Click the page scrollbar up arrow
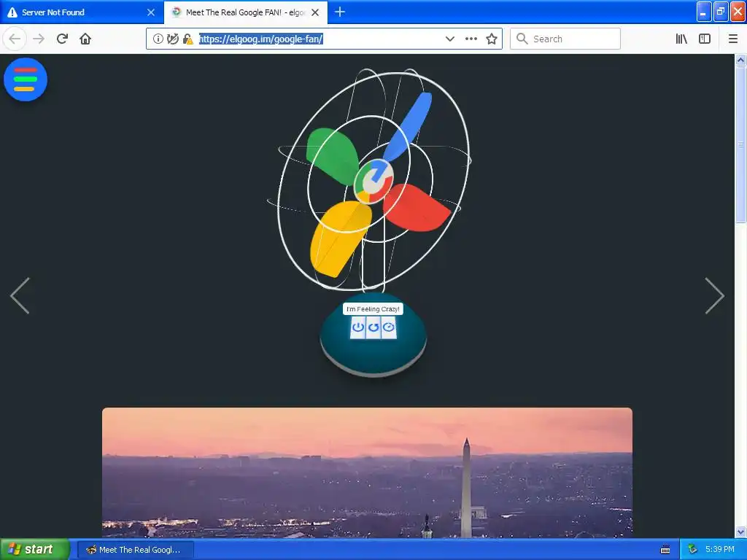Viewport: 747px width, 560px height. tap(741, 60)
